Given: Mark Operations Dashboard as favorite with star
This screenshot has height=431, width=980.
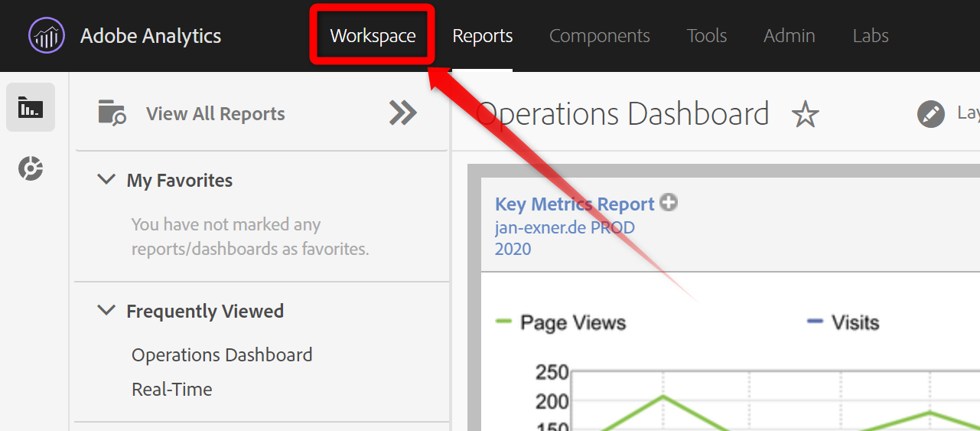Looking at the screenshot, I should 805,115.
